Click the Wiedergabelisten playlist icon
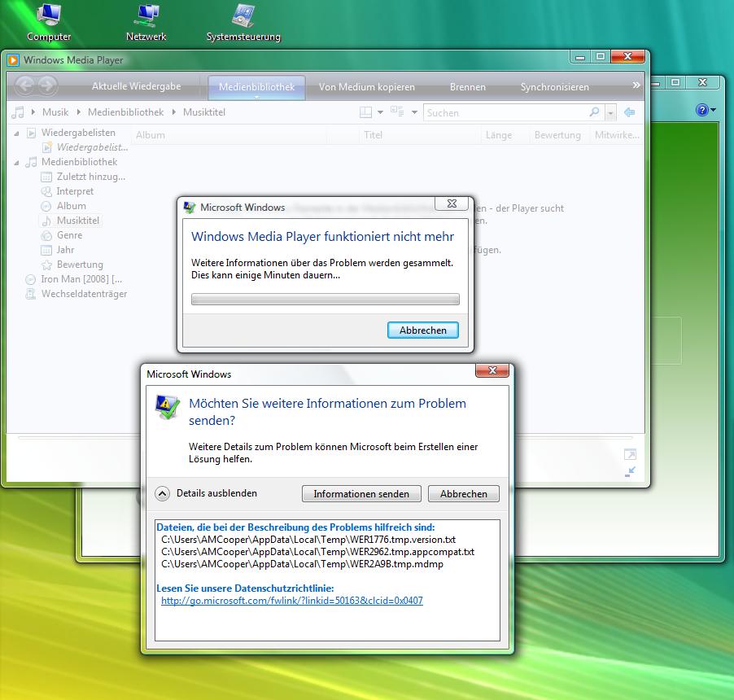 point(31,133)
